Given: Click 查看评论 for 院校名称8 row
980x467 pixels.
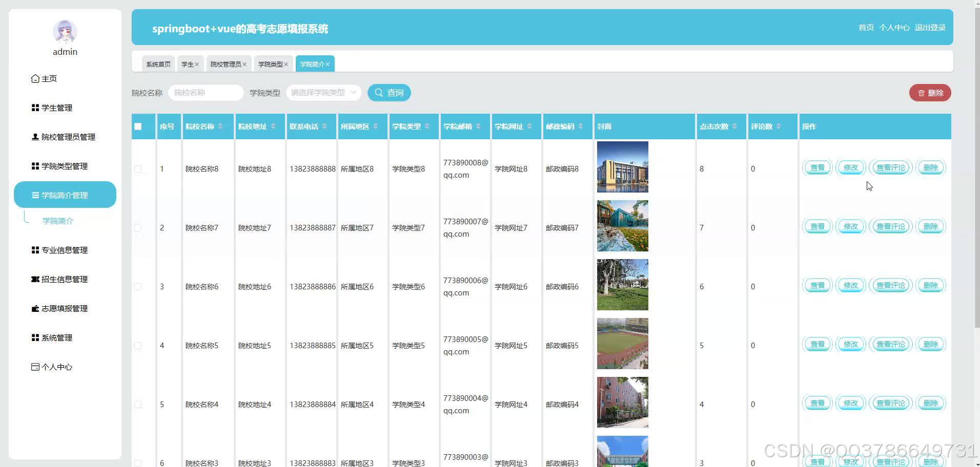Looking at the screenshot, I should (x=891, y=168).
